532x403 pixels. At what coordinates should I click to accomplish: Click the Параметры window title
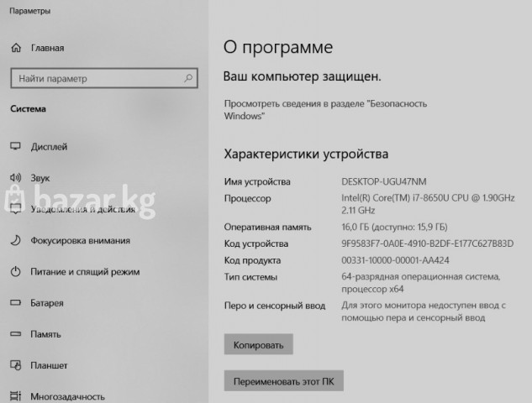[x=29, y=12]
